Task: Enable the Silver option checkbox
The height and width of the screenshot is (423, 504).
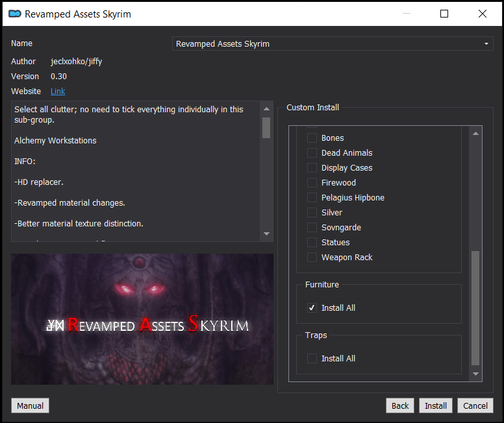Action: 312,213
